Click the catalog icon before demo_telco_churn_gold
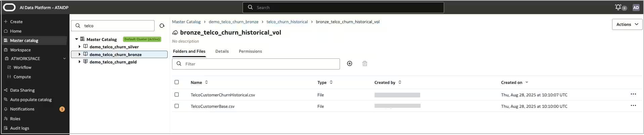 point(85,61)
